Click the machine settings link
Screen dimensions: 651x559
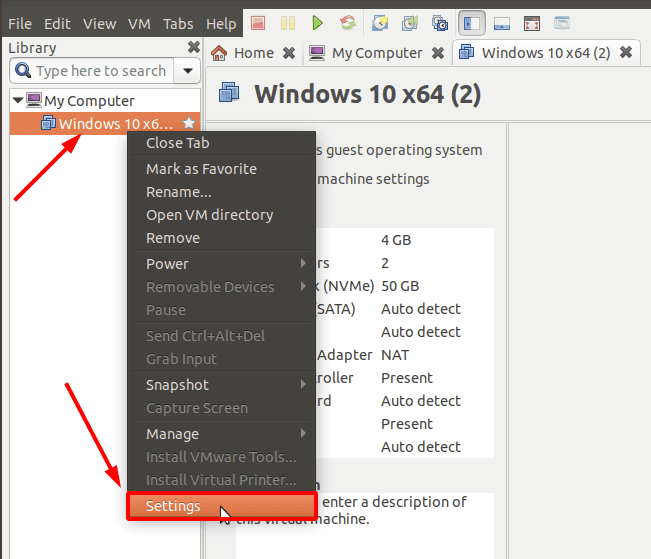point(373,179)
